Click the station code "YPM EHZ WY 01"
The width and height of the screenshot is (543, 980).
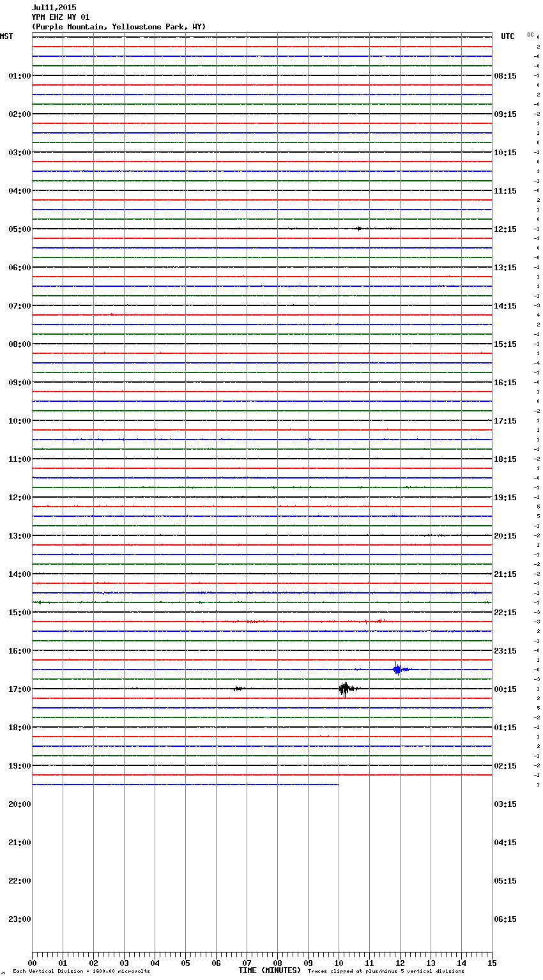61,17
